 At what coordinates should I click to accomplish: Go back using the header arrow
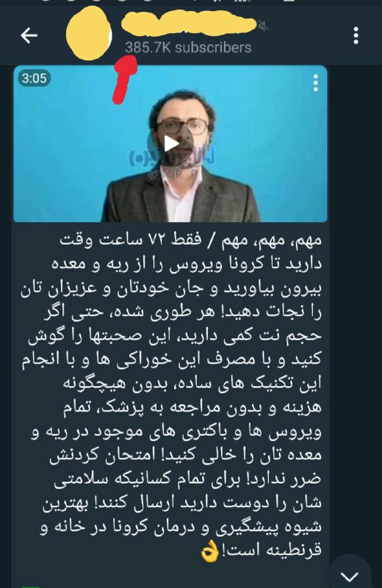tap(29, 36)
